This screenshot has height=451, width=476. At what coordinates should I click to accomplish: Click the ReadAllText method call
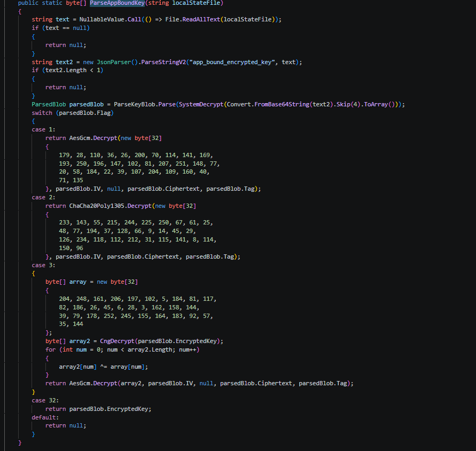click(x=201, y=19)
